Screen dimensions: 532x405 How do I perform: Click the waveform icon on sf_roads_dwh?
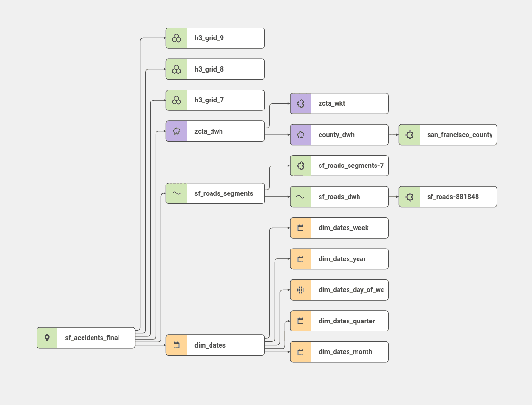click(x=300, y=196)
